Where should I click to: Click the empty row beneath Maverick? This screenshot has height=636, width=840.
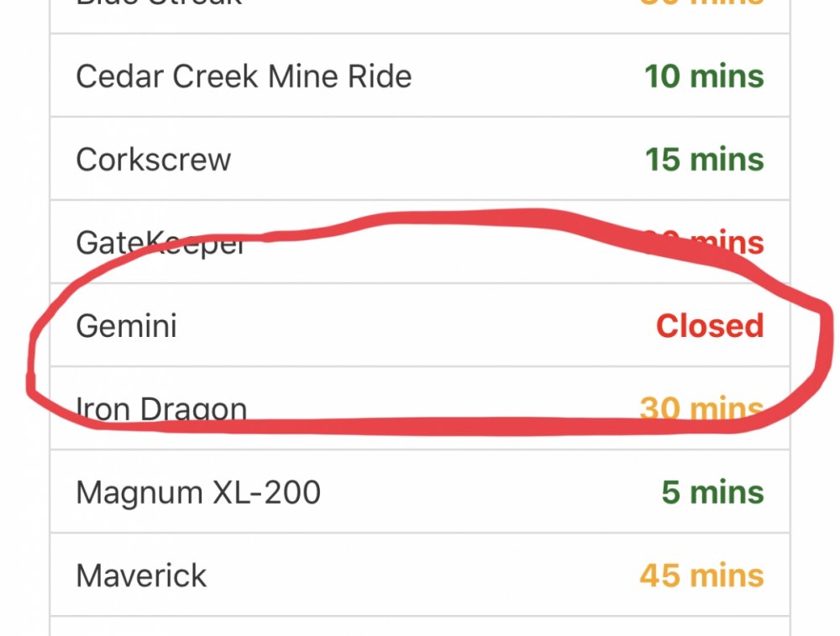click(x=420, y=627)
